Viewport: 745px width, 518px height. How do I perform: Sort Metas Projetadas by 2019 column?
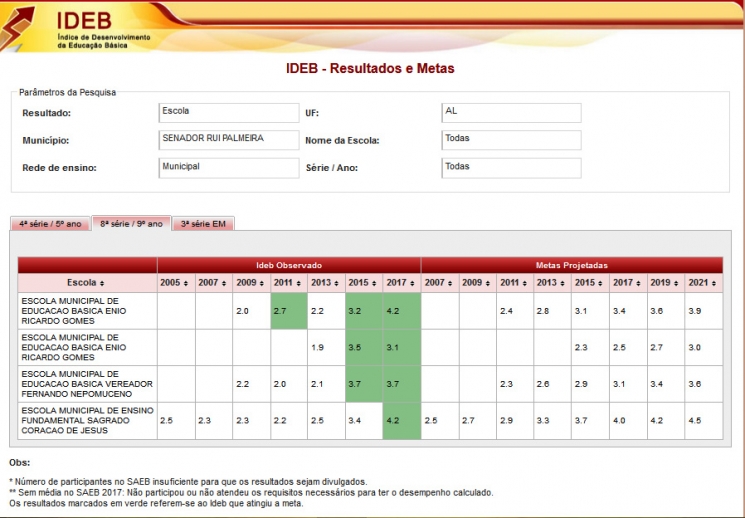(x=666, y=283)
